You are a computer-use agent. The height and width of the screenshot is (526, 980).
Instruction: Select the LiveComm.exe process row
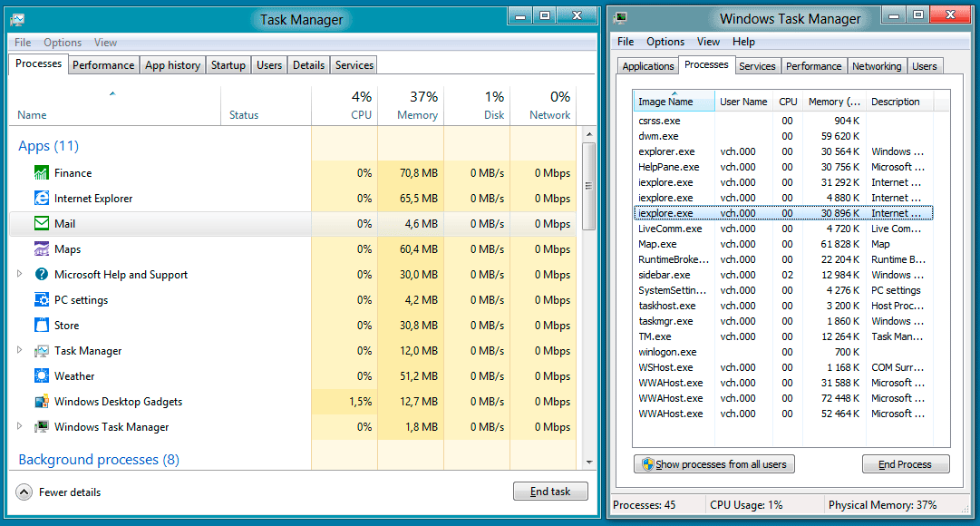click(x=783, y=229)
